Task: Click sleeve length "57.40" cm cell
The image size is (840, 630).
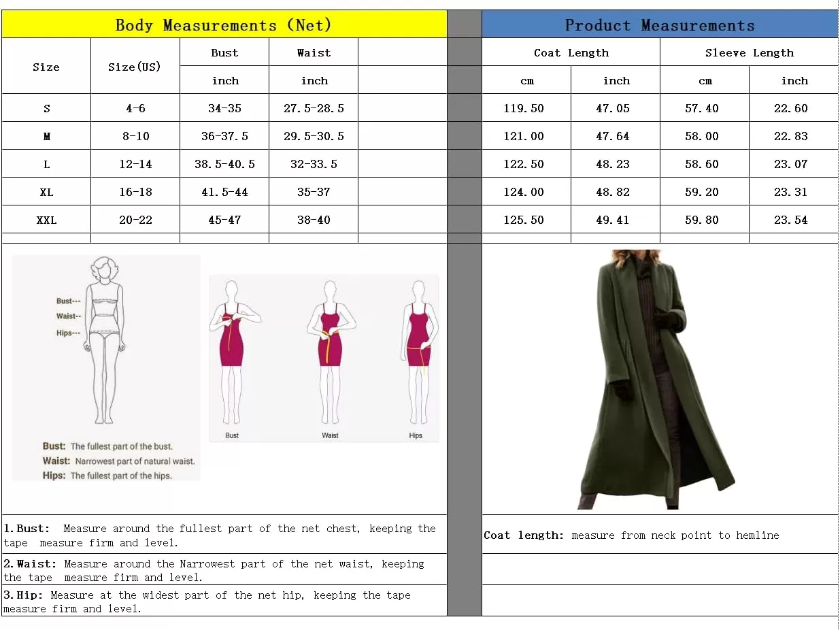Action: click(705, 108)
